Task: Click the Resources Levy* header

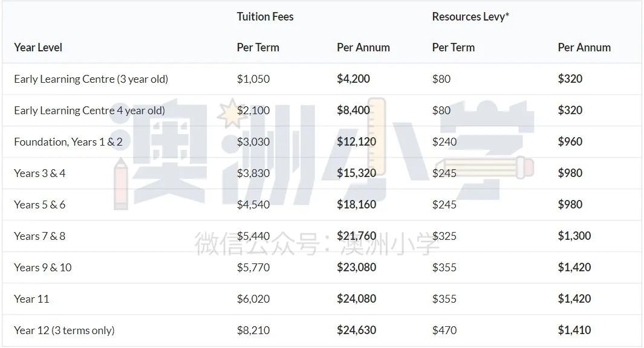Action: (x=470, y=17)
